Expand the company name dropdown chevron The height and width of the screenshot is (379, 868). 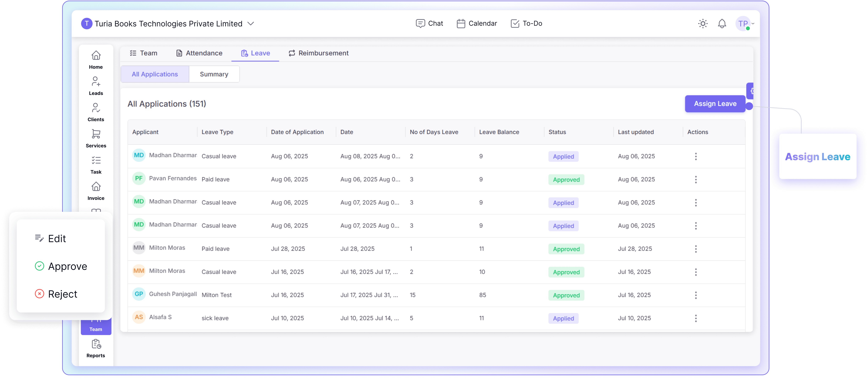(x=251, y=24)
